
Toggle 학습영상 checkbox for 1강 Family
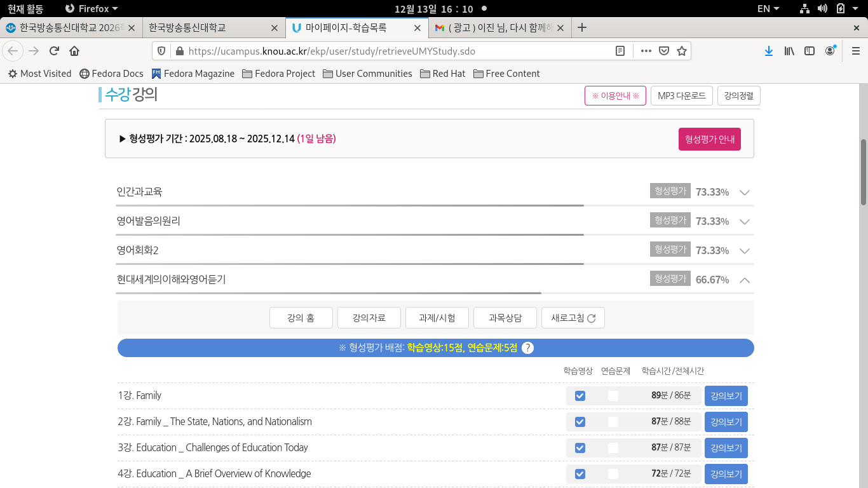point(580,396)
